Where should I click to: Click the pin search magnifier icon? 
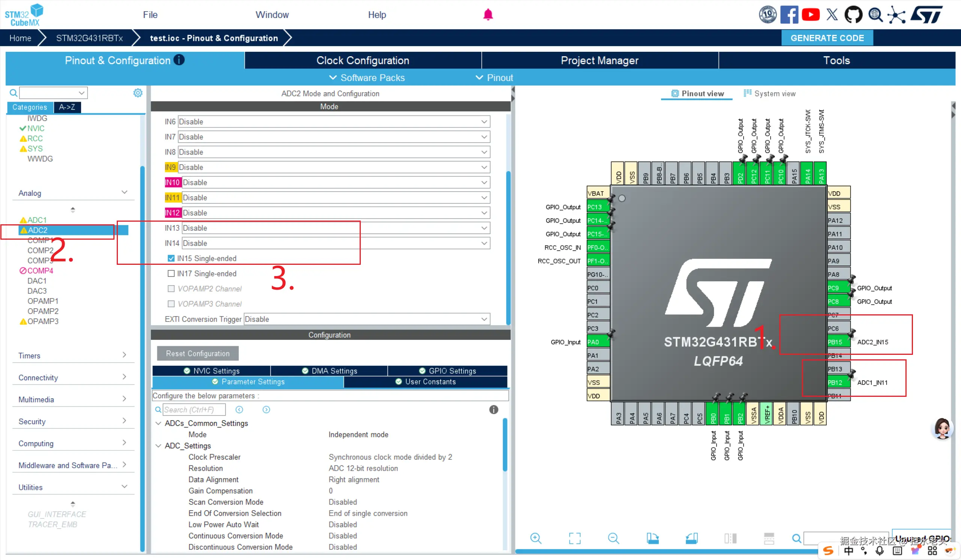coord(797,538)
